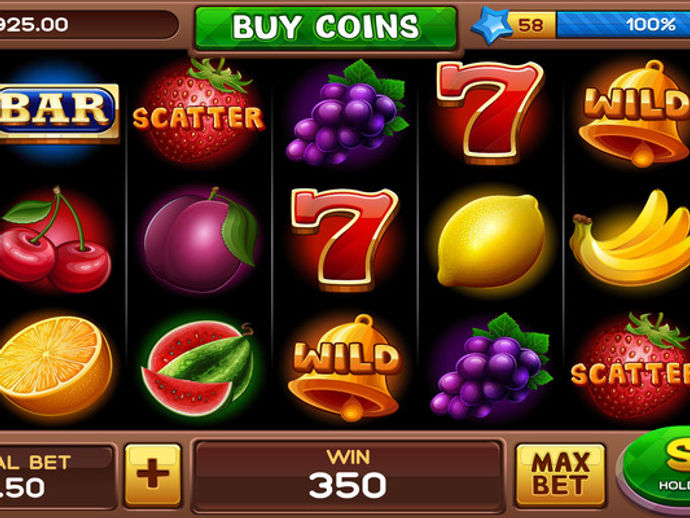Click the red 7 in the center reel

point(345,239)
